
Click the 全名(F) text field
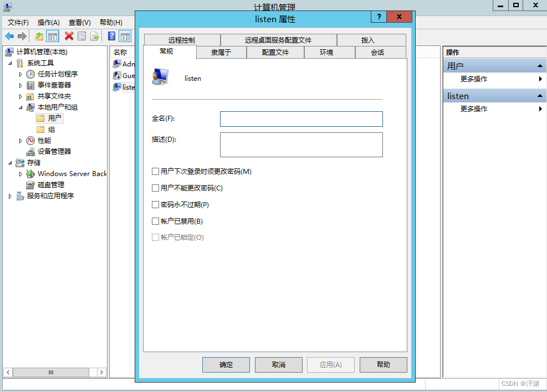coord(301,119)
